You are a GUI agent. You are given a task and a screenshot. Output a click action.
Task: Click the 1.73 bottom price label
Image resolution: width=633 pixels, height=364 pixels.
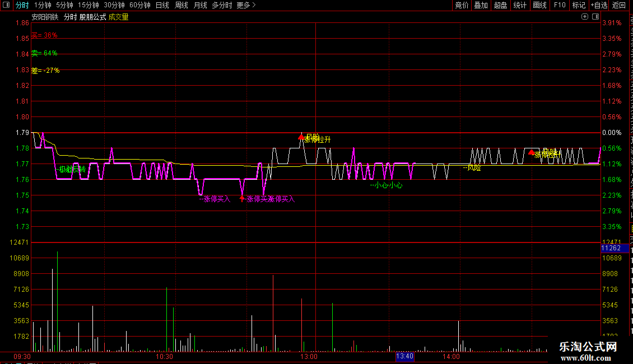pos(22,227)
